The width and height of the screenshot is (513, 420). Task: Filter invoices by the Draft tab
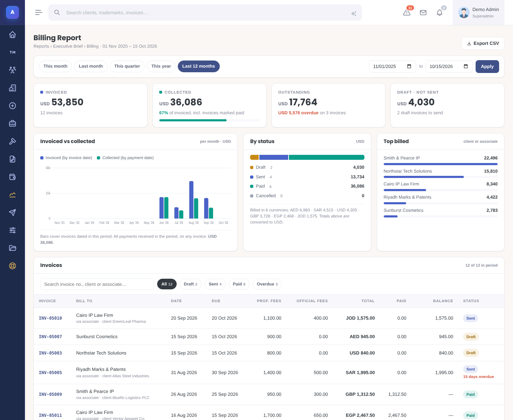(x=191, y=284)
